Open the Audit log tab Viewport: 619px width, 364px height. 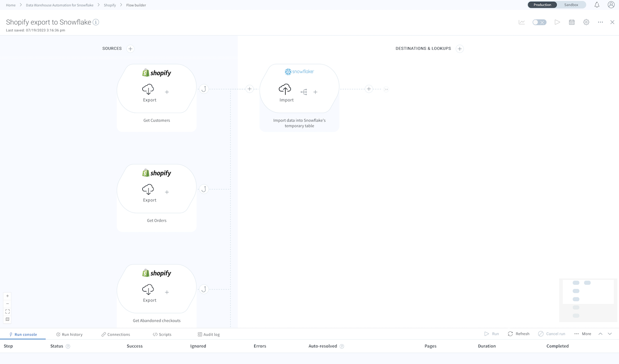point(209,334)
